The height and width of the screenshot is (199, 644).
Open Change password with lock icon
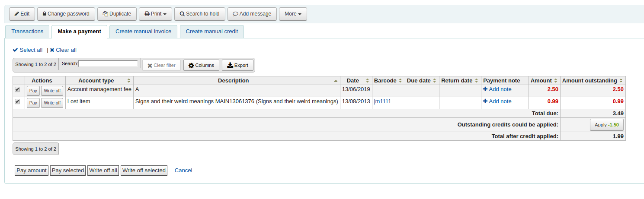click(x=66, y=14)
